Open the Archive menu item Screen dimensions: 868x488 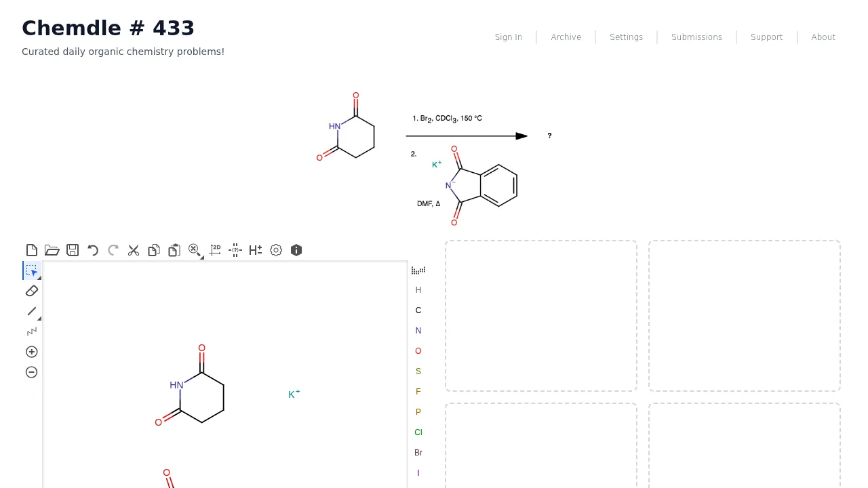[566, 37]
